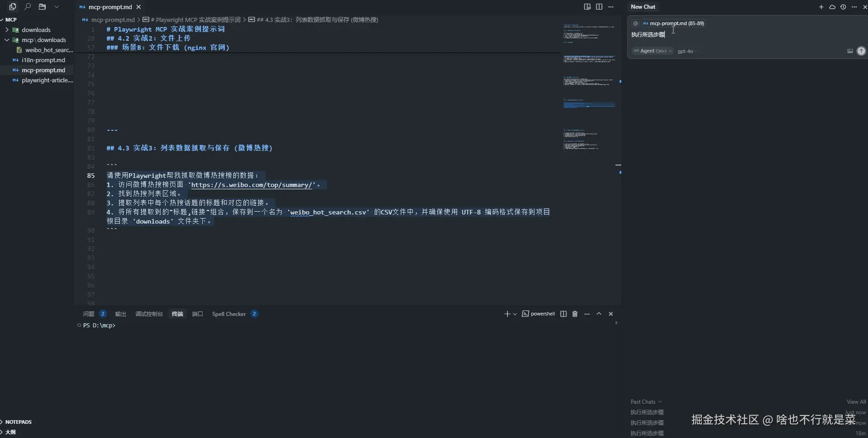Open terminal panel more actions ellipsis

[x=587, y=314]
